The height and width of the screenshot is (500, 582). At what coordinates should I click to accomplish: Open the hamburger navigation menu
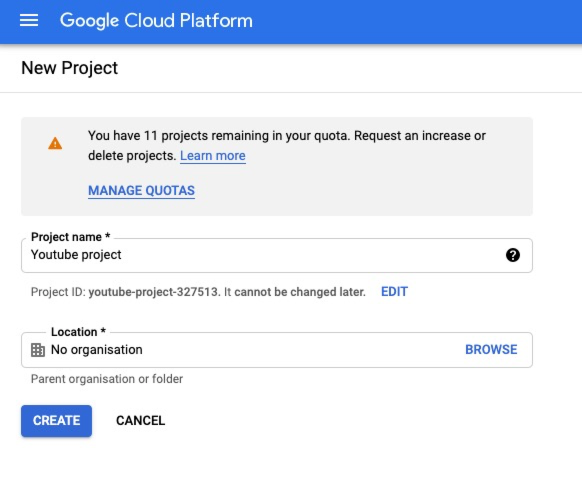[x=29, y=20]
